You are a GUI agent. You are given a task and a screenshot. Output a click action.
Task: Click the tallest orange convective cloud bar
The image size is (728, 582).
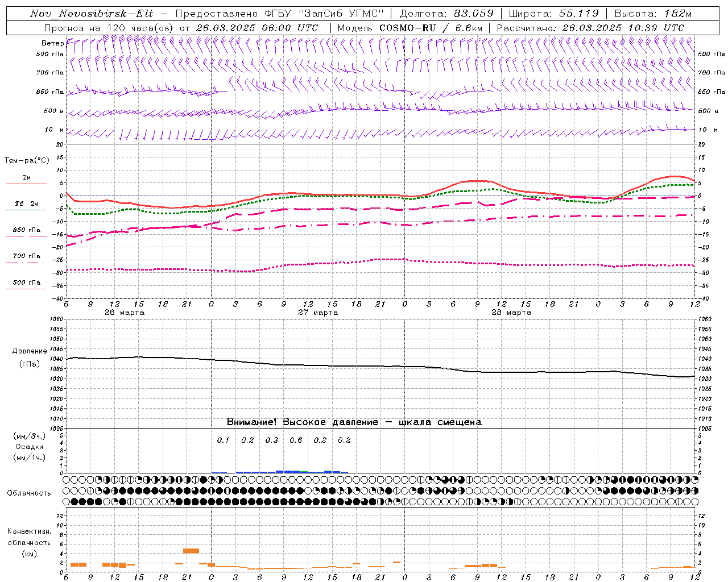[191, 551]
